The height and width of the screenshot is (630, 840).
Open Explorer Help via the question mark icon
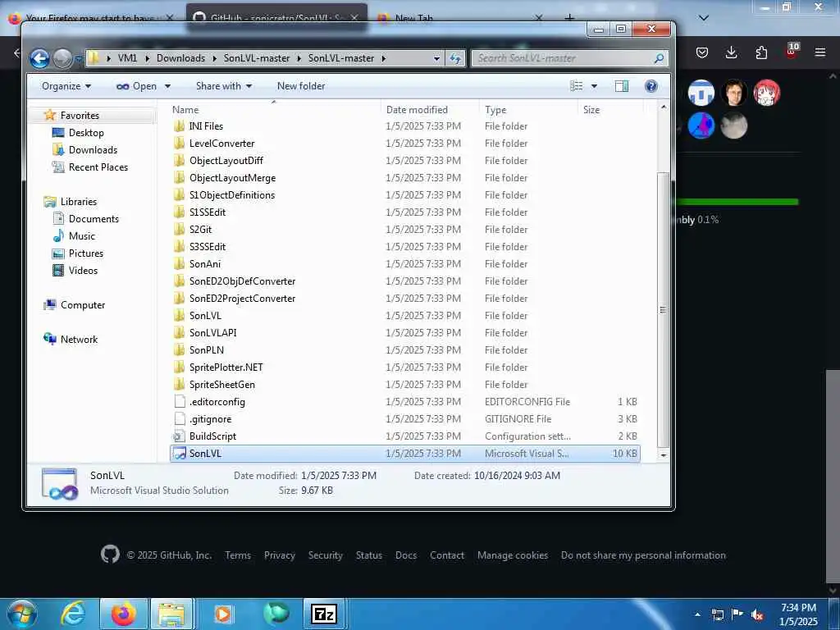pyautogui.click(x=651, y=86)
